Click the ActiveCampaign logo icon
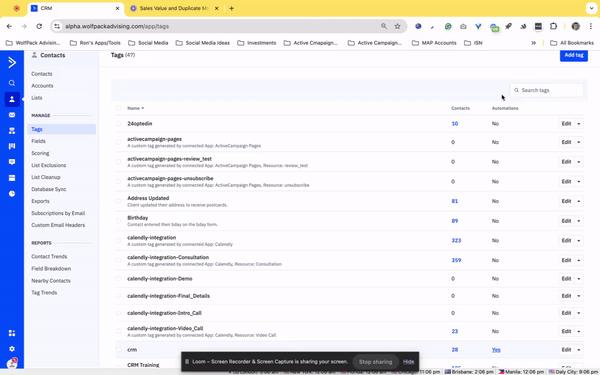Viewport: 600px width, 375px height. (12, 62)
